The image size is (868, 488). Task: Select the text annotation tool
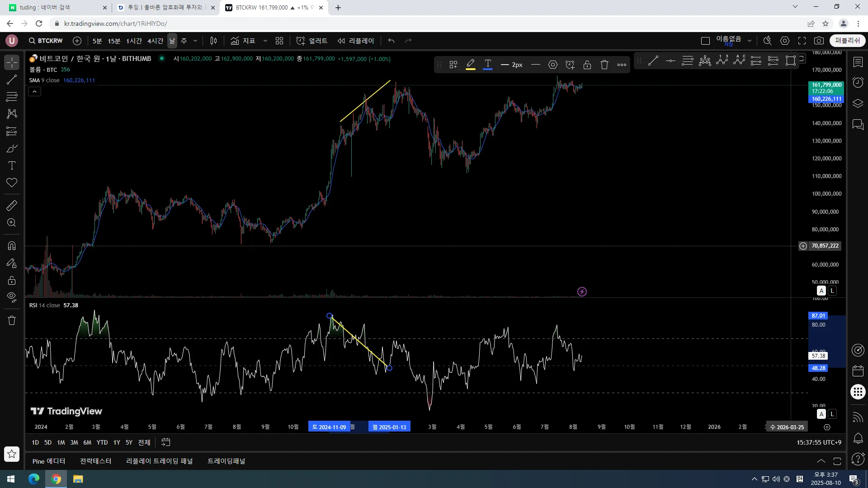click(12, 165)
